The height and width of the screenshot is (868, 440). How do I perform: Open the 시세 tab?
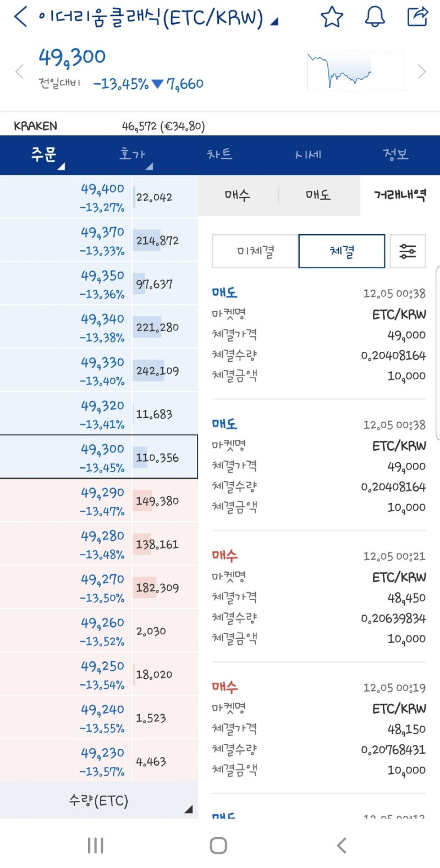(x=309, y=154)
